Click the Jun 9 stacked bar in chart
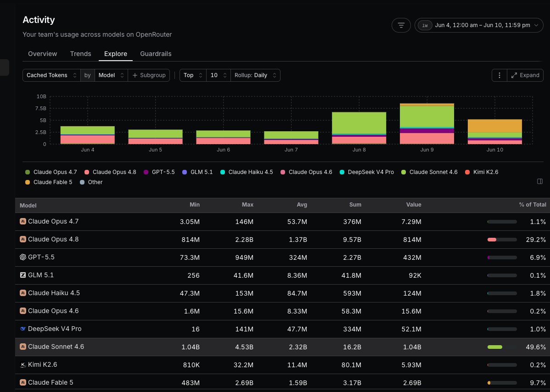The image size is (550, 392). [x=427, y=124]
